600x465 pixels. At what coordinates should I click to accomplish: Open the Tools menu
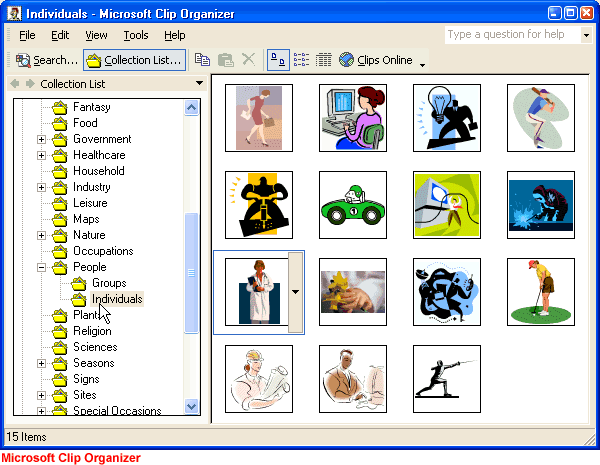(x=136, y=35)
